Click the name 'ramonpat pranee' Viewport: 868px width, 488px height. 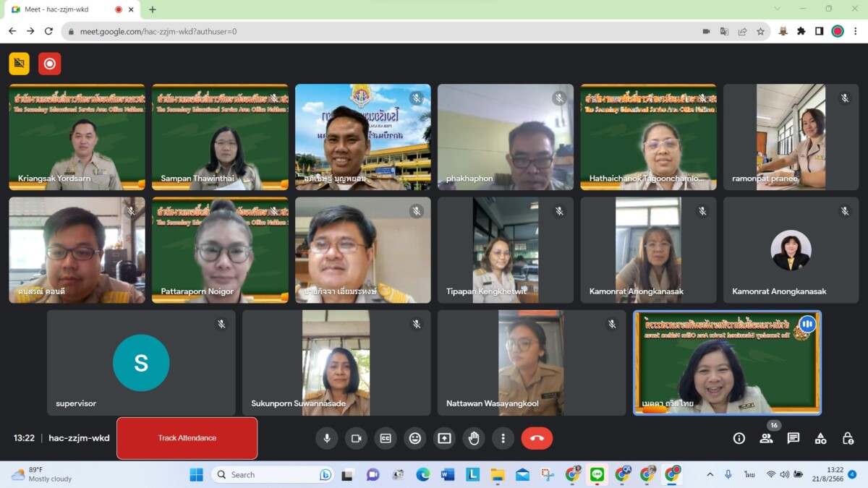[765, 179]
